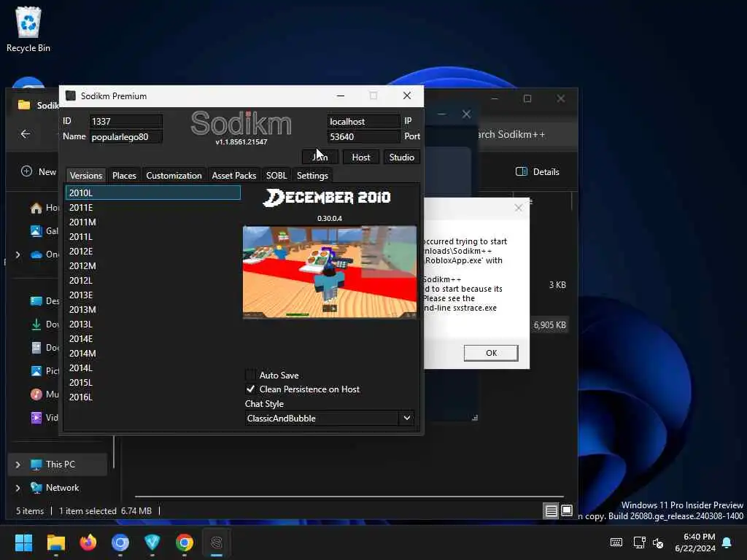Screen dimensions: 747x560
Task: Switch File Explorer to details list view
Action: point(551,511)
